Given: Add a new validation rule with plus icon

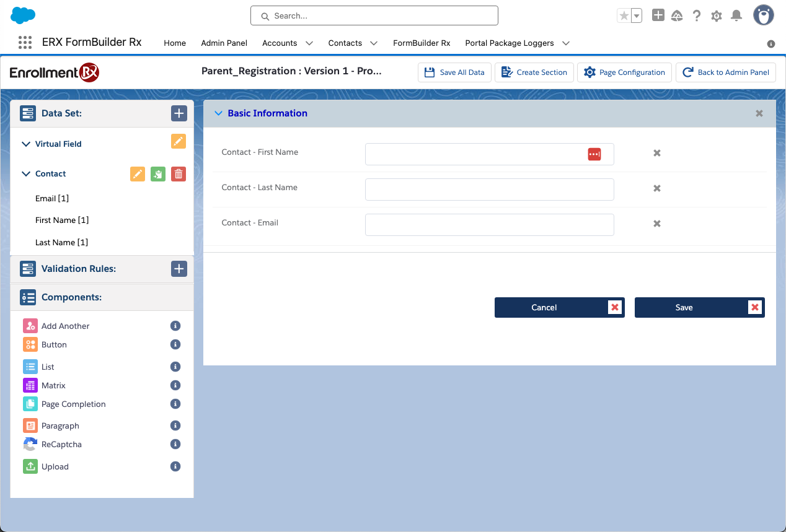Looking at the screenshot, I should 179,269.
